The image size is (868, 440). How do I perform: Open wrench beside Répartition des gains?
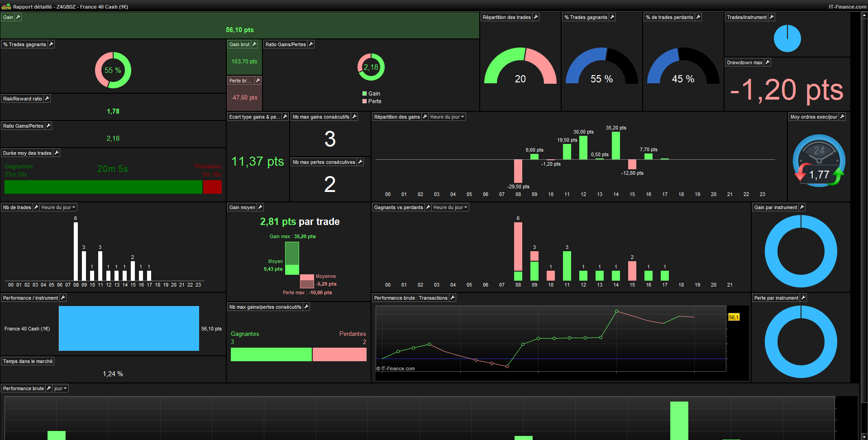coord(425,117)
